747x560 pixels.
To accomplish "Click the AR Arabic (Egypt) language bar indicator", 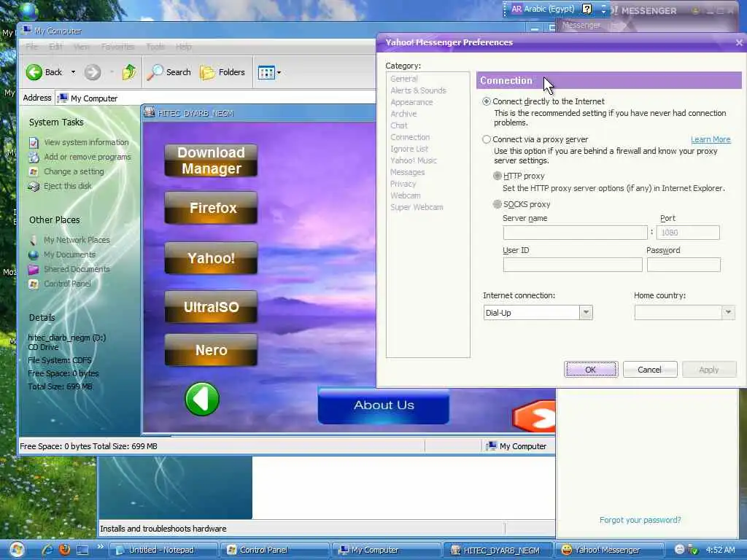I will pos(543,9).
